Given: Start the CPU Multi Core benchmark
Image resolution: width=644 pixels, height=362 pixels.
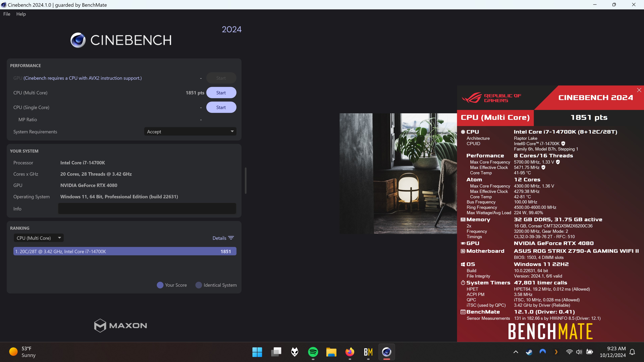Looking at the screenshot, I should click(x=221, y=93).
